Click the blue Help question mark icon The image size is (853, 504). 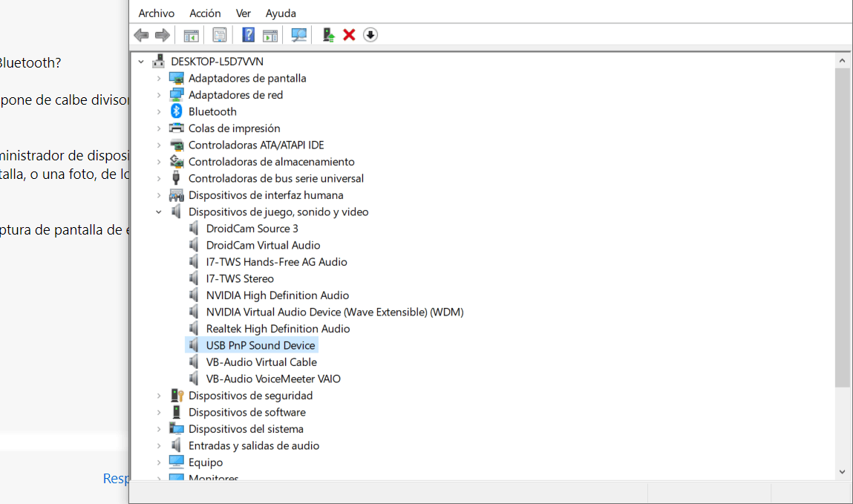coord(248,36)
